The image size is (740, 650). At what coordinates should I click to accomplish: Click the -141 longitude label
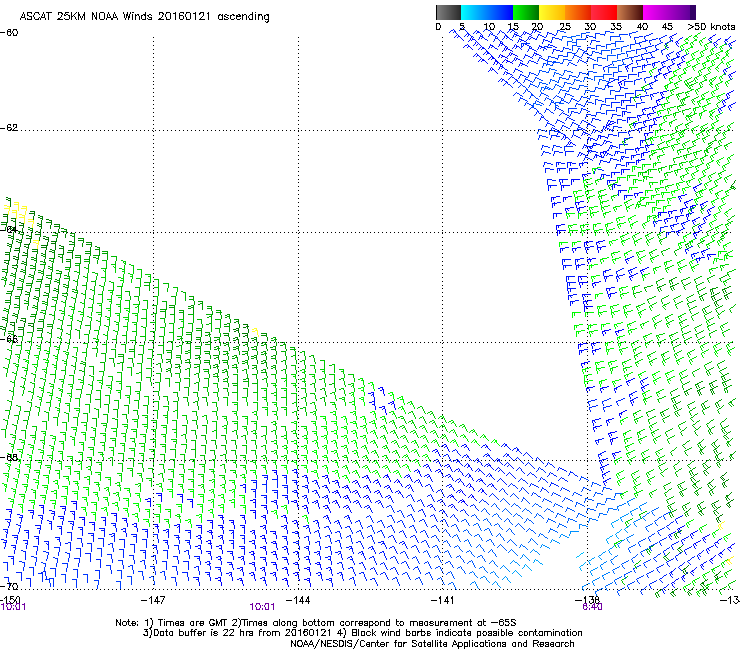[442, 600]
